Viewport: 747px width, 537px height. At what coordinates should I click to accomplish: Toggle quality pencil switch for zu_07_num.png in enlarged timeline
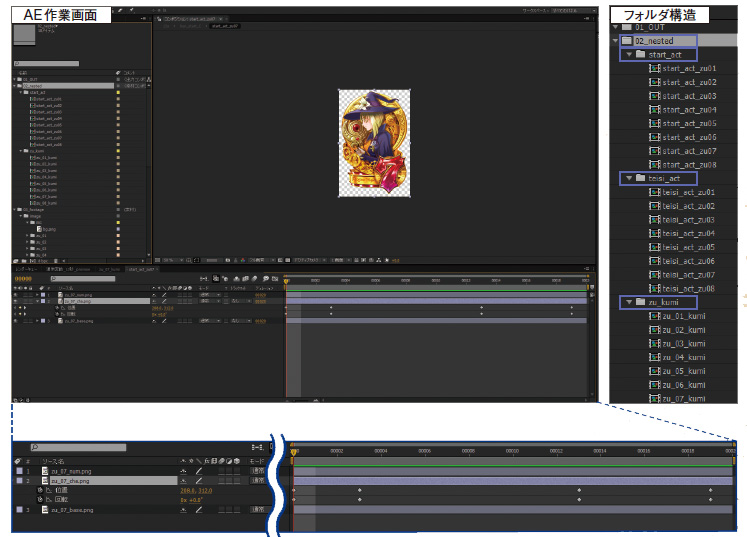[x=199, y=471]
